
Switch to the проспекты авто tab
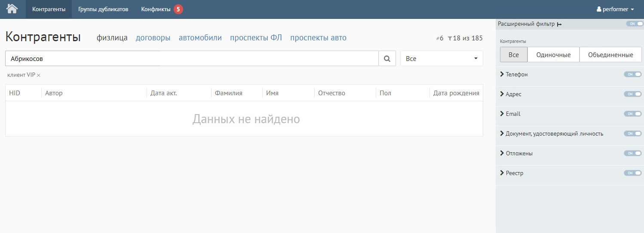point(318,38)
